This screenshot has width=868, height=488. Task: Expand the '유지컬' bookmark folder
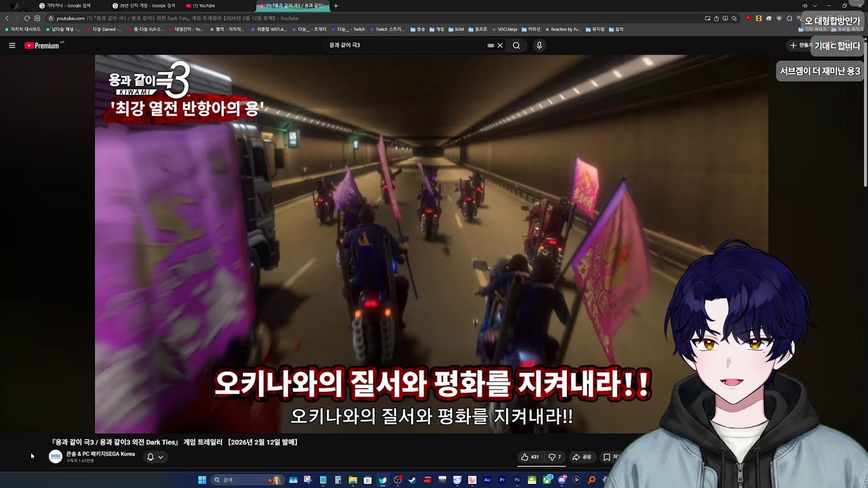pos(595,29)
